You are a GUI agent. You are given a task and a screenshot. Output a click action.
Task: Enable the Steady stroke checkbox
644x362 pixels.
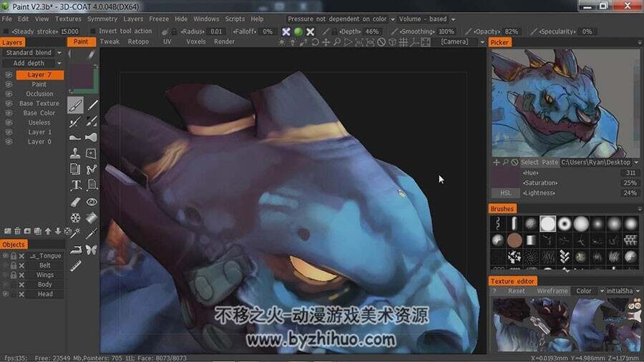[6, 31]
